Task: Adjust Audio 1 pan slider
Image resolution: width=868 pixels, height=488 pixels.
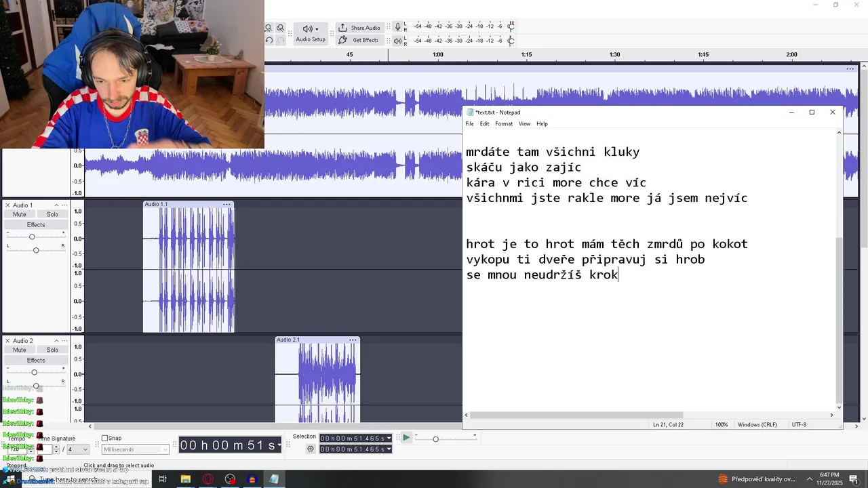Action: [x=36, y=250]
